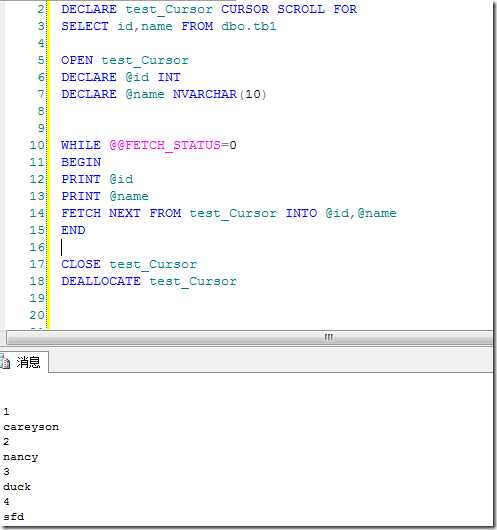The image size is (497, 530).
Task: Click the output line duck
Action: pyautogui.click(x=17, y=487)
